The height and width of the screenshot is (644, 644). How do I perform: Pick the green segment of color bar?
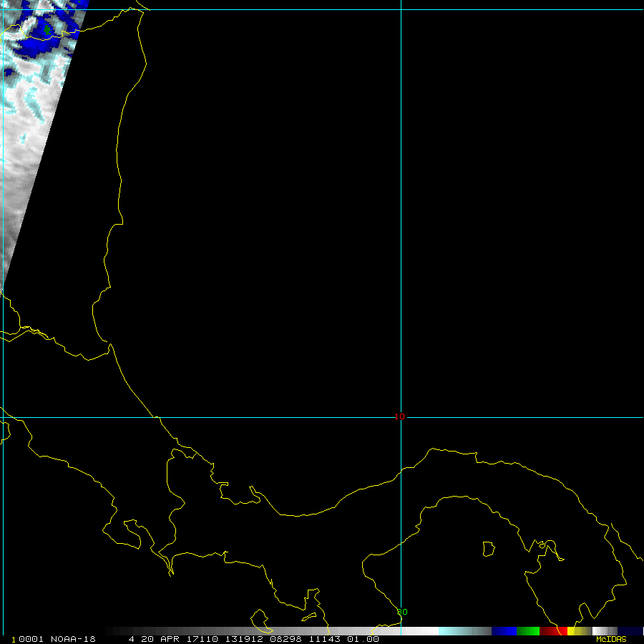(x=528, y=631)
